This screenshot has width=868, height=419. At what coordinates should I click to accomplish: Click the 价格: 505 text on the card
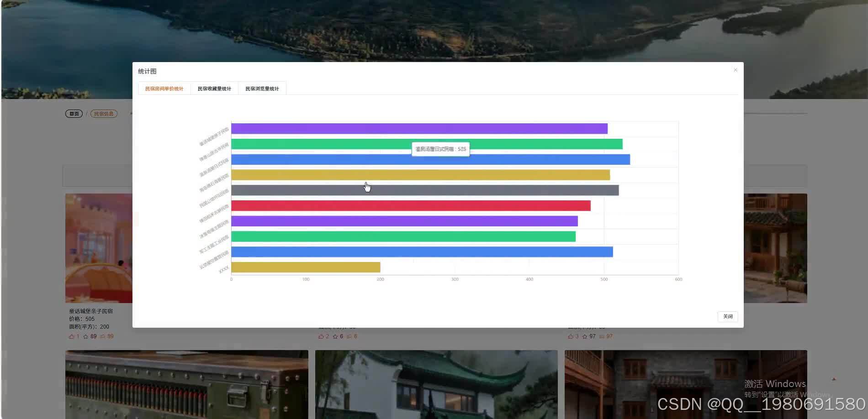pos(82,319)
